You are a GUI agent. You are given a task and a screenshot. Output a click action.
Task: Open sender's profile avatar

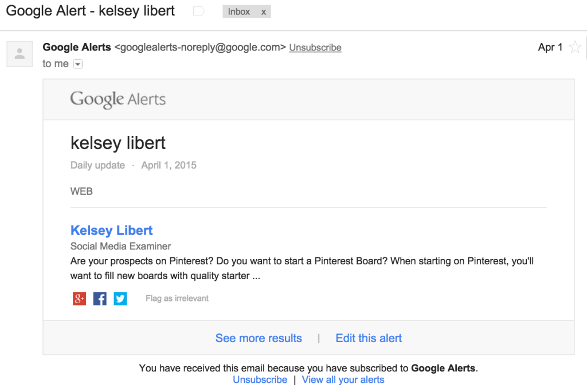click(x=20, y=54)
